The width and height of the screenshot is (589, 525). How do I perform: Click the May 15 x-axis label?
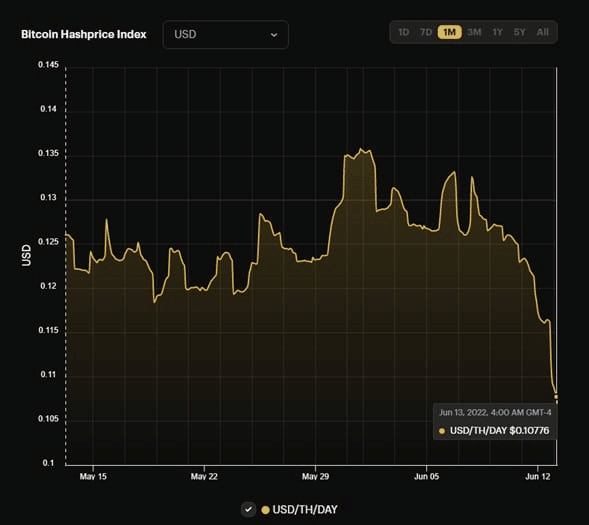pos(93,477)
